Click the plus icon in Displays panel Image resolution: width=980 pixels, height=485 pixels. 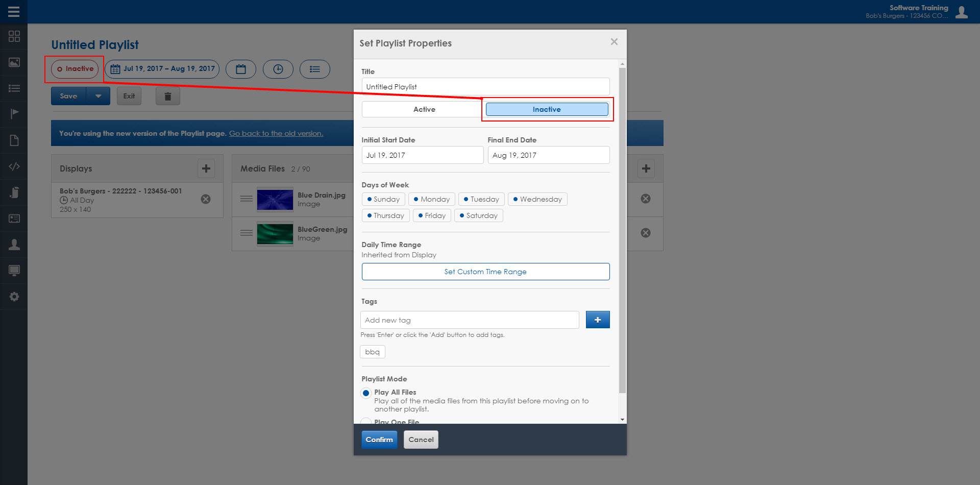point(206,168)
